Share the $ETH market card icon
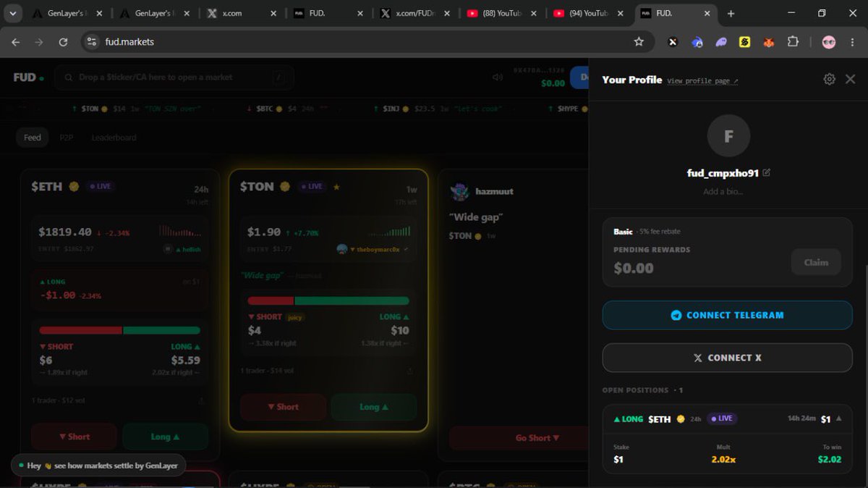The image size is (868, 488). pos(200,400)
